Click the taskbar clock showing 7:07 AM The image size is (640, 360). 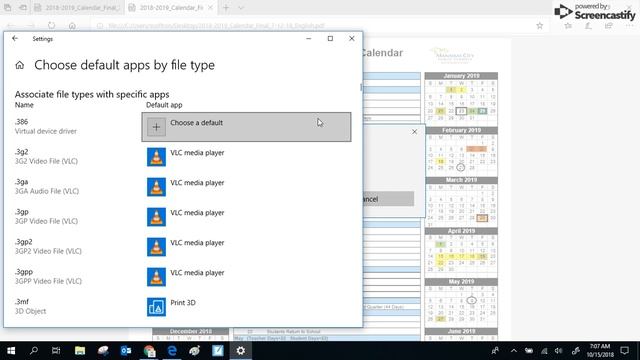(600, 351)
